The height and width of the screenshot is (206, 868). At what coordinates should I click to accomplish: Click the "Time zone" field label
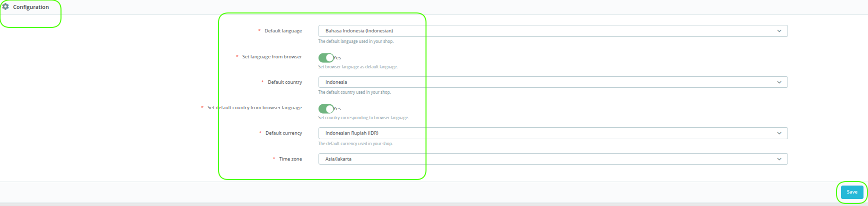(x=290, y=159)
